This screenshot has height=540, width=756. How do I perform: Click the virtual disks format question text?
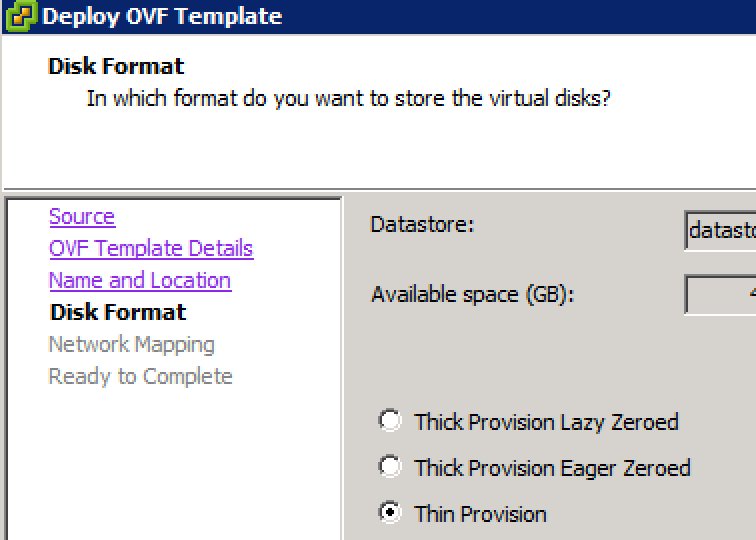click(x=348, y=98)
